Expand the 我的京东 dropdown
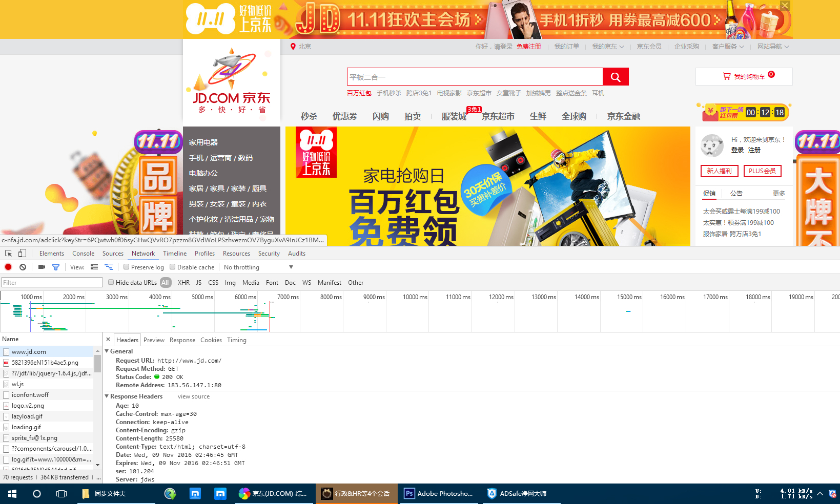This screenshot has width=840, height=504. (608, 47)
